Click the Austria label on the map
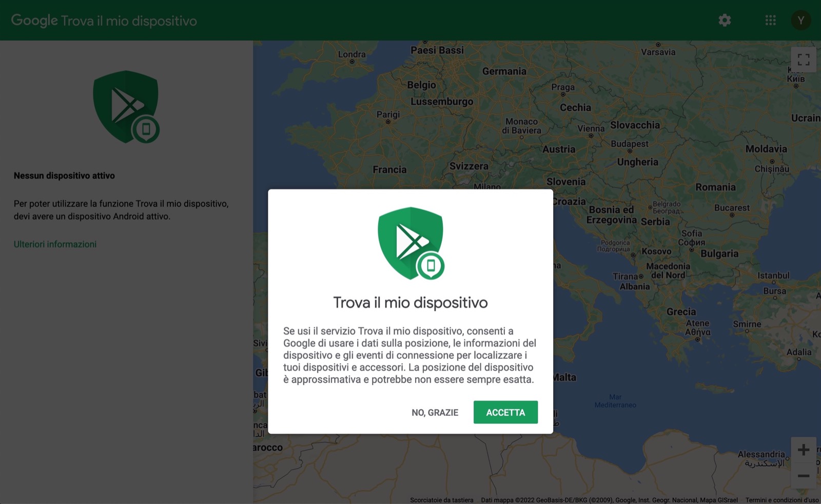 pos(559,149)
